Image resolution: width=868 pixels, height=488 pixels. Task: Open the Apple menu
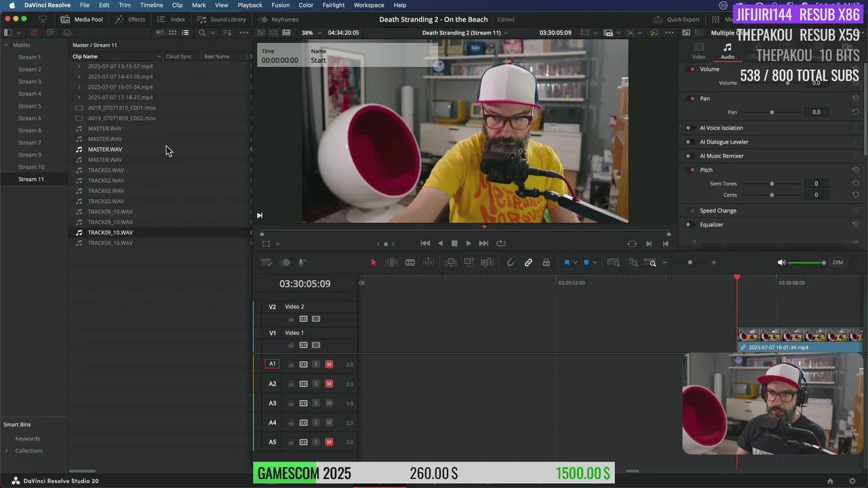pyautogui.click(x=12, y=5)
